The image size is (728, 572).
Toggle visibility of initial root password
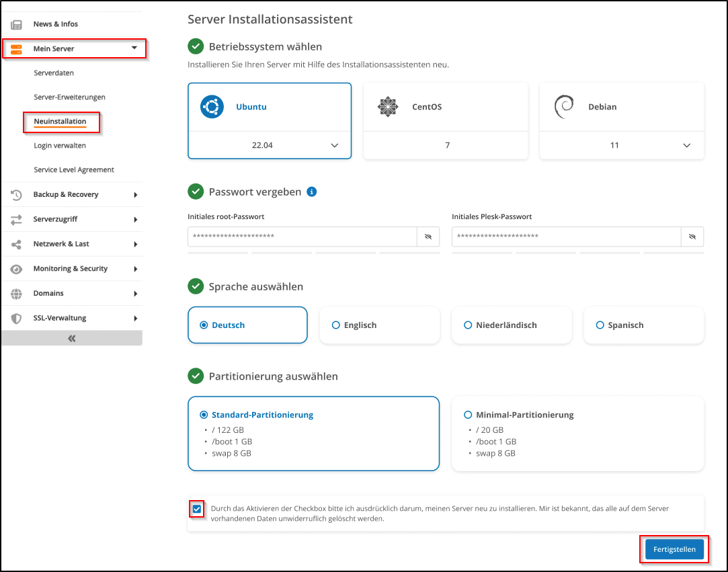click(428, 237)
